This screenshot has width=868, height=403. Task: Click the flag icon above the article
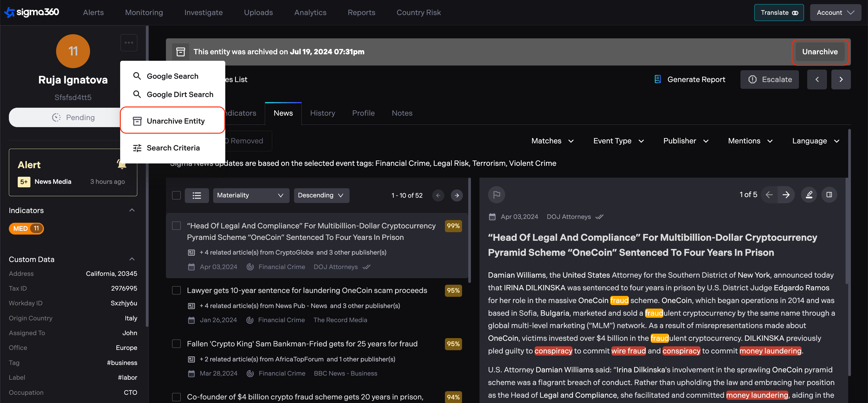(496, 195)
